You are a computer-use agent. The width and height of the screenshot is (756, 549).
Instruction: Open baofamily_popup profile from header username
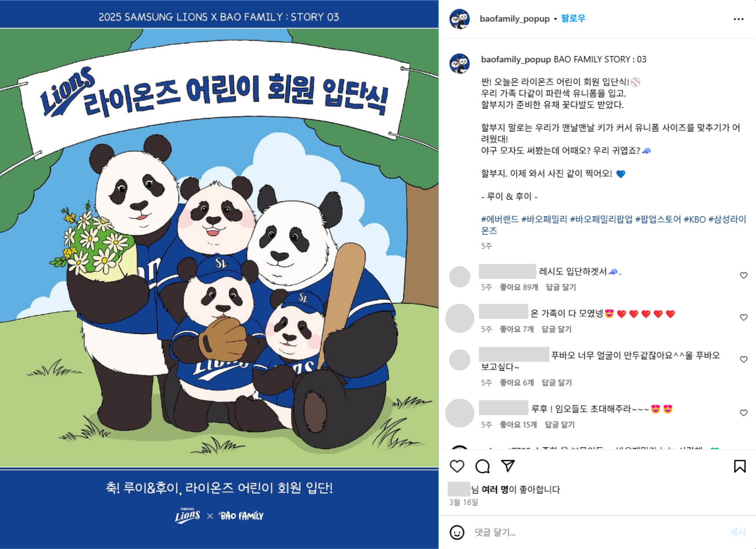[x=515, y=19]
